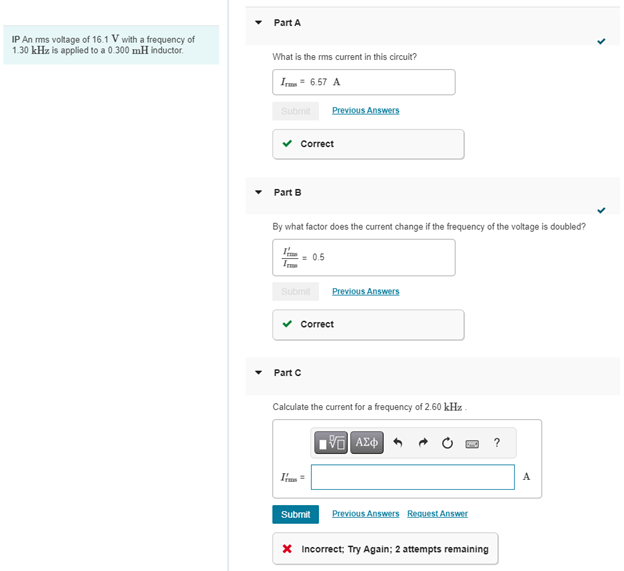Click the undo arrow in answer toolbar
The image size is (624, 571).
pyautogui.click(x=398, y=442)
